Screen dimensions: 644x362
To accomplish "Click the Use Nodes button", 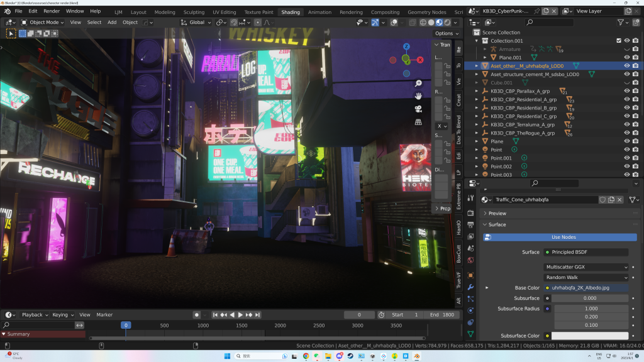I will (560, 237).
